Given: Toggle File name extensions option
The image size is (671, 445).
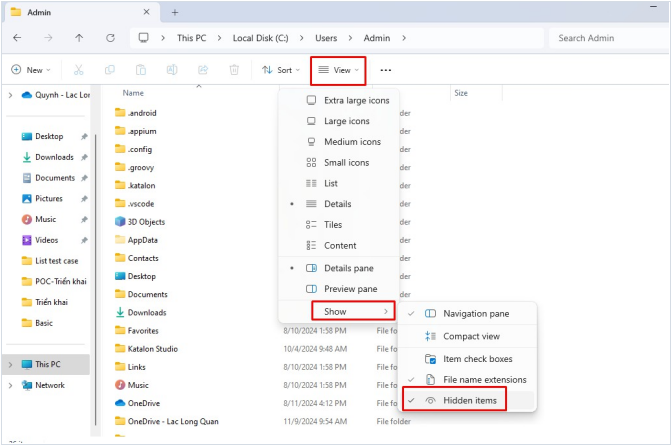Looking at the screenshot, I should click(x=484, y=380).
